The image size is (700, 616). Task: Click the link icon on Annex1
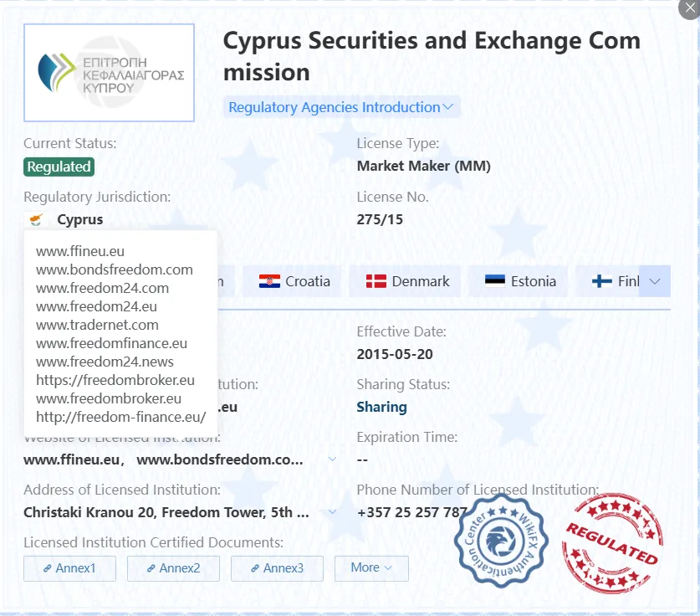point(48,568)
